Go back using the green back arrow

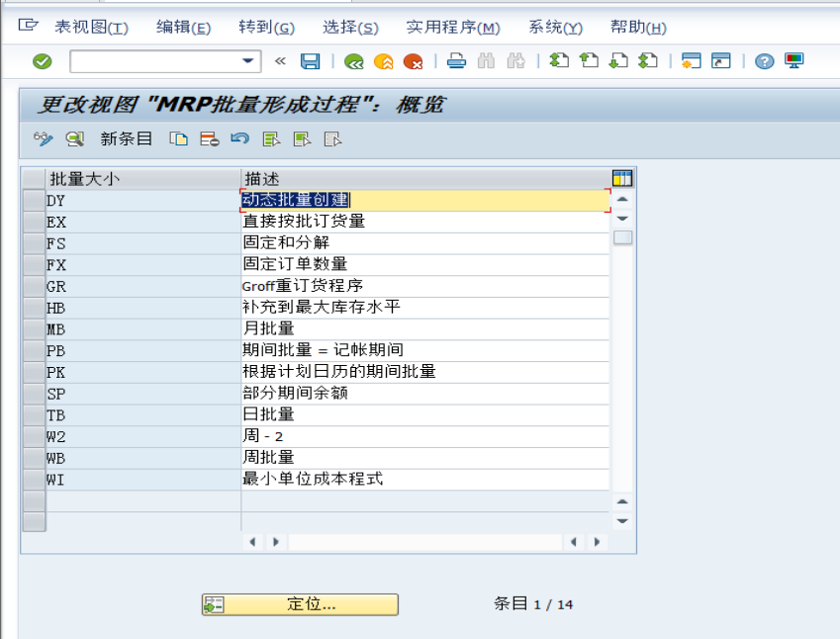tap(353, 61)
